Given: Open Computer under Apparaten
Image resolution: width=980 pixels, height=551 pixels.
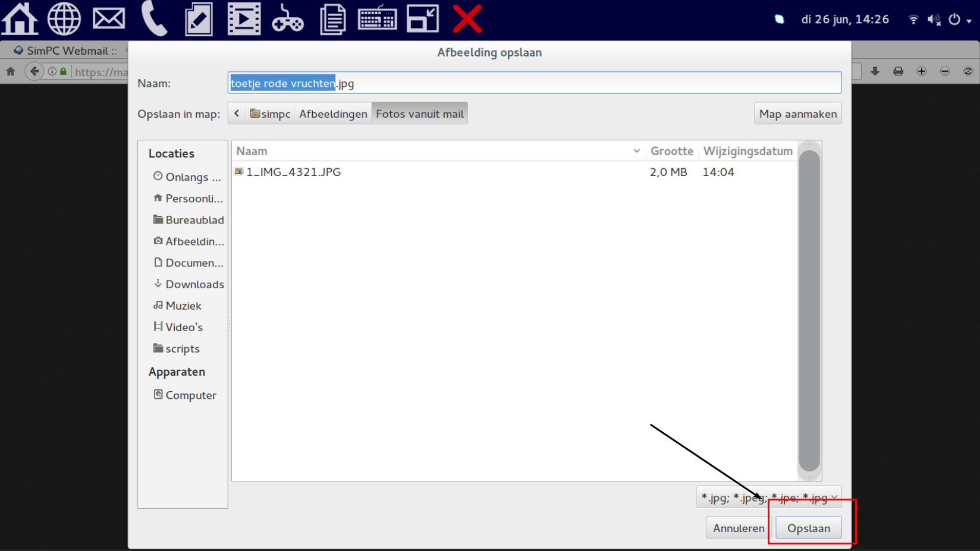Looking at the screenshot, I should coord(185,395).
